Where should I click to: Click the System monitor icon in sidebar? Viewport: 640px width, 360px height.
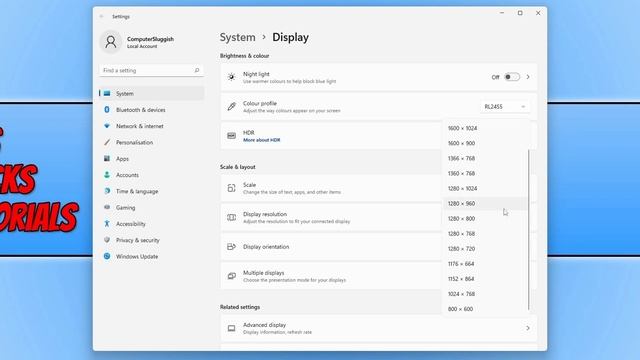click(x=107, y=93)
